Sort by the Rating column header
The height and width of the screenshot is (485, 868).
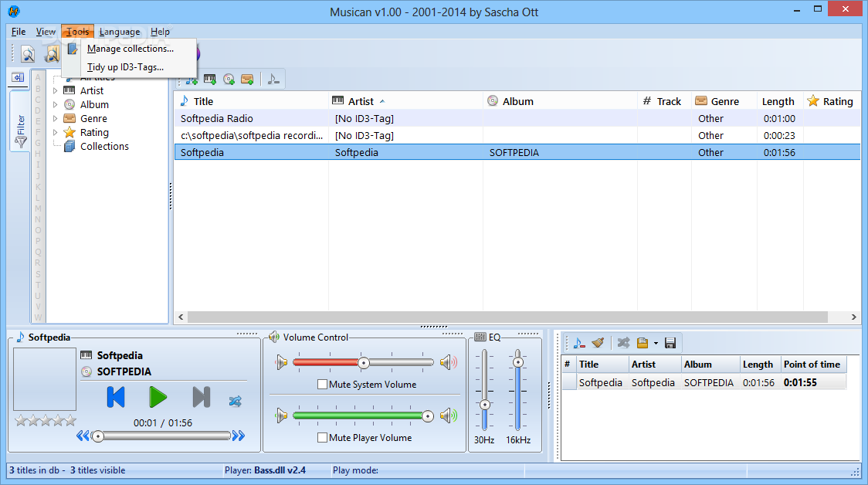coord(832,100)
